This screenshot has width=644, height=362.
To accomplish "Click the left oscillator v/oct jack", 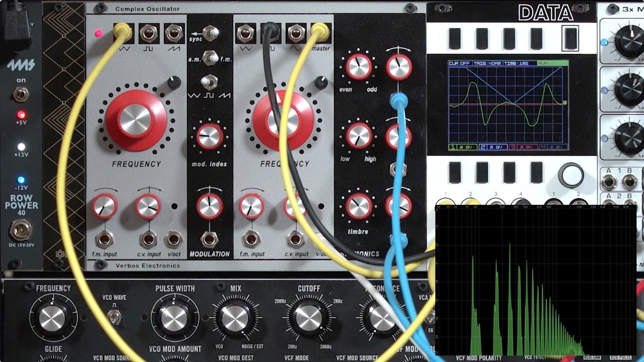I will (174, 239).
